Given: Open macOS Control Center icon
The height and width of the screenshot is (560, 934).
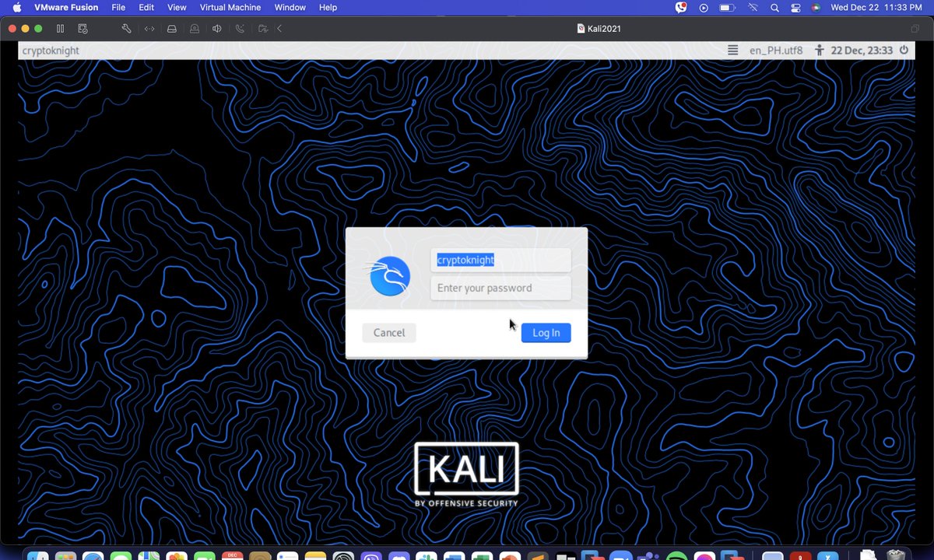Looking at the screenshot, I should 795,7.
